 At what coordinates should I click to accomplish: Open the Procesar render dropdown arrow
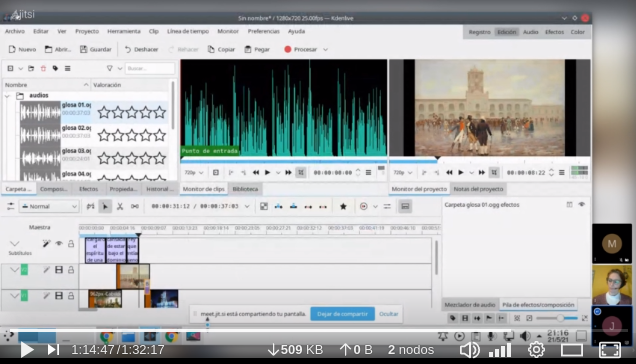[325, 50]
